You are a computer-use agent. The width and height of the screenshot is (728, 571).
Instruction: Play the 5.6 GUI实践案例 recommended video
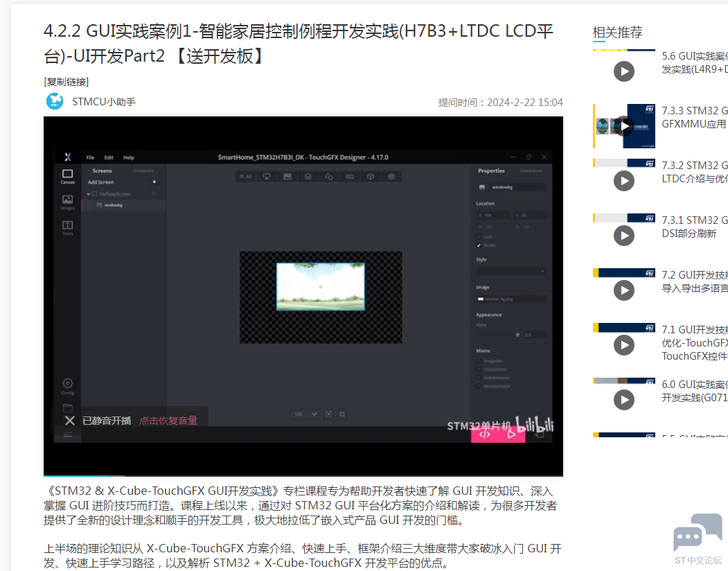[624, 71]
